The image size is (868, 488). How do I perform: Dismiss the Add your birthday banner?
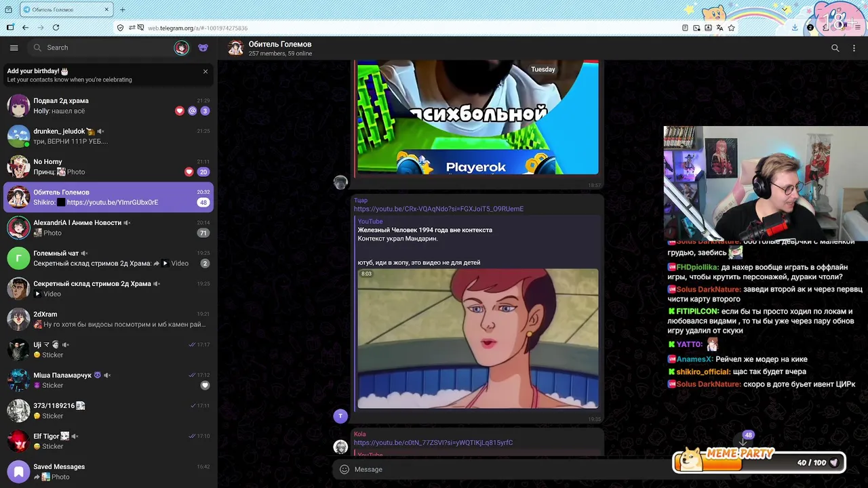click(x=205, y=71)
